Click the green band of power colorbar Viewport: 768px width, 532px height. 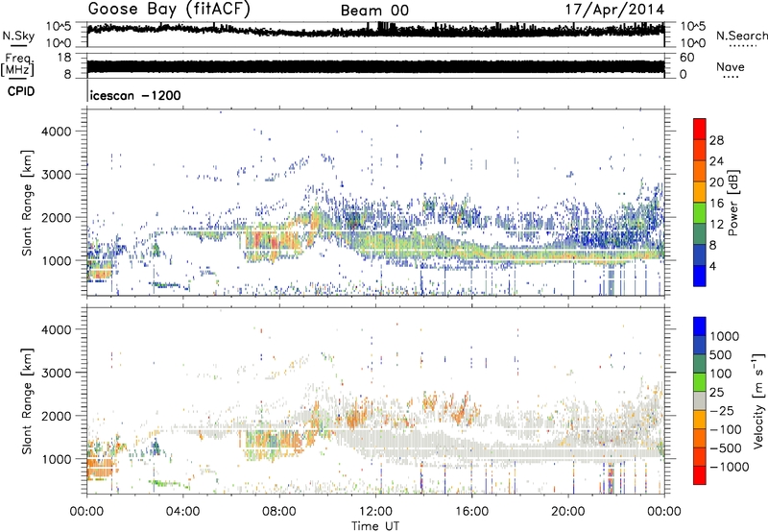(700, 213)
